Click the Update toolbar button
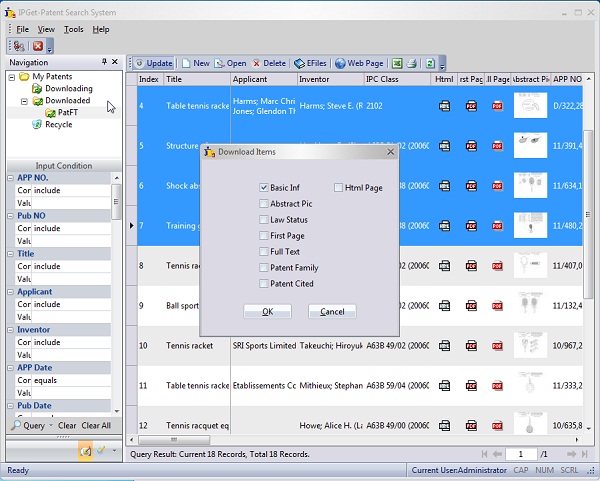Screen dimensions: 600x481 coord(153,63)
